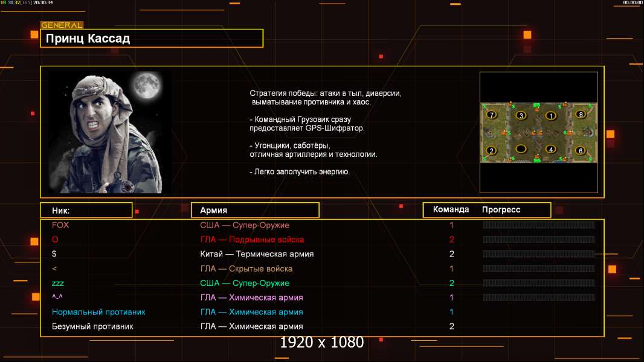Click team number 2 in '$' row
Screen dimensions: 644x362
(x=451, y=254)
